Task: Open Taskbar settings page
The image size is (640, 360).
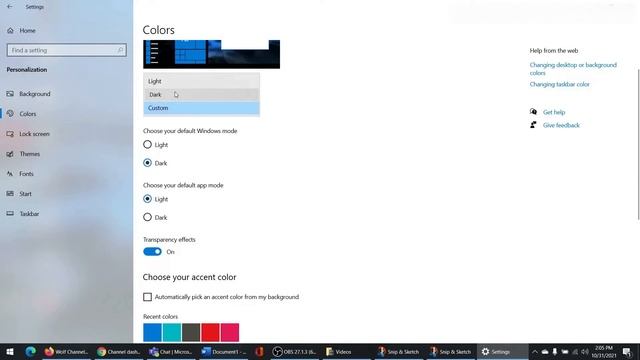Action: (x=23, y=214)
